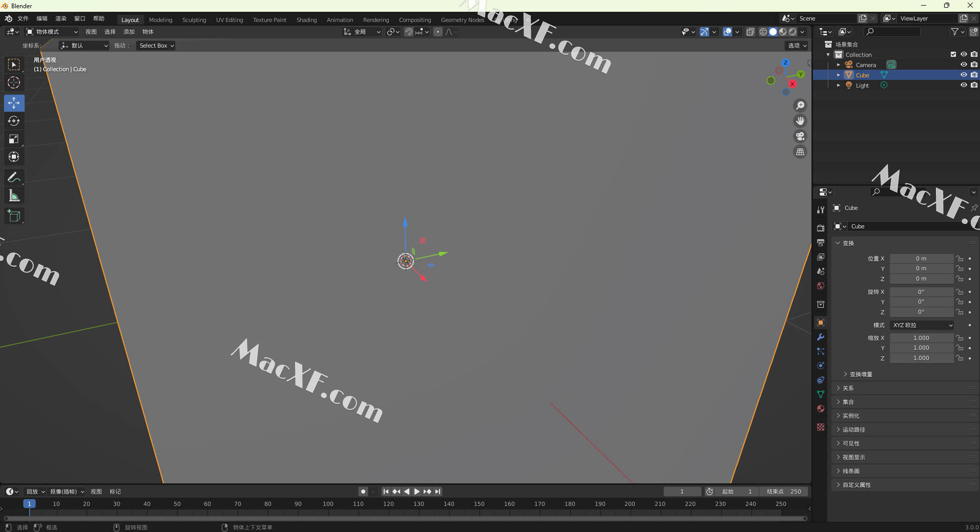Switch to the Sculpting workspace tab
Viewport: 980px width, 532px height.
(x=194, y=20)
